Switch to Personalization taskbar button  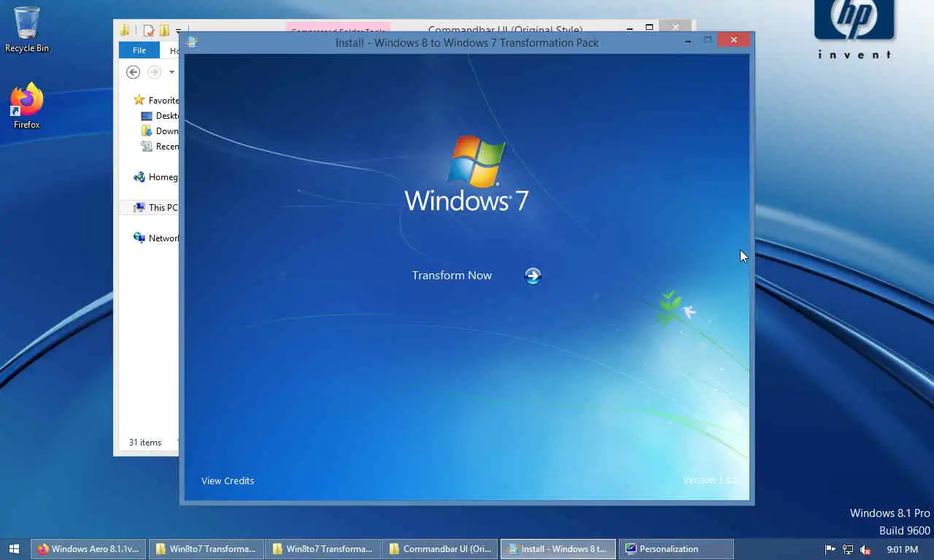[676, 549]
